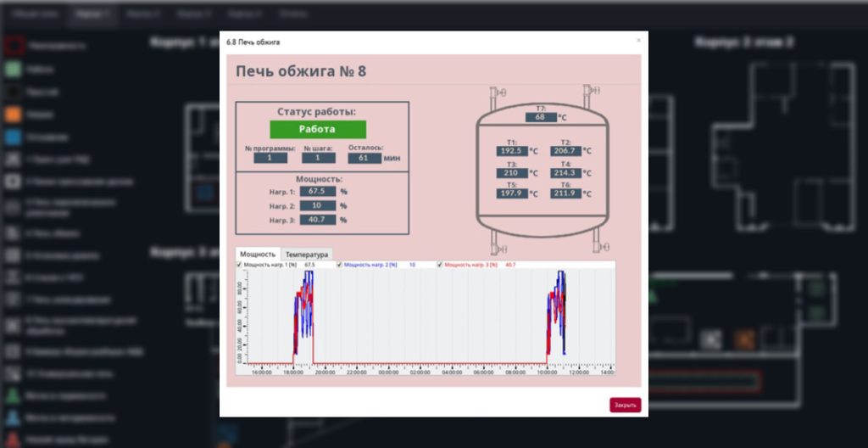Select the T1 temperature value 192.5
Image resolution: width=868 pixels, height=448 pixels.
[x=511, y=150]
